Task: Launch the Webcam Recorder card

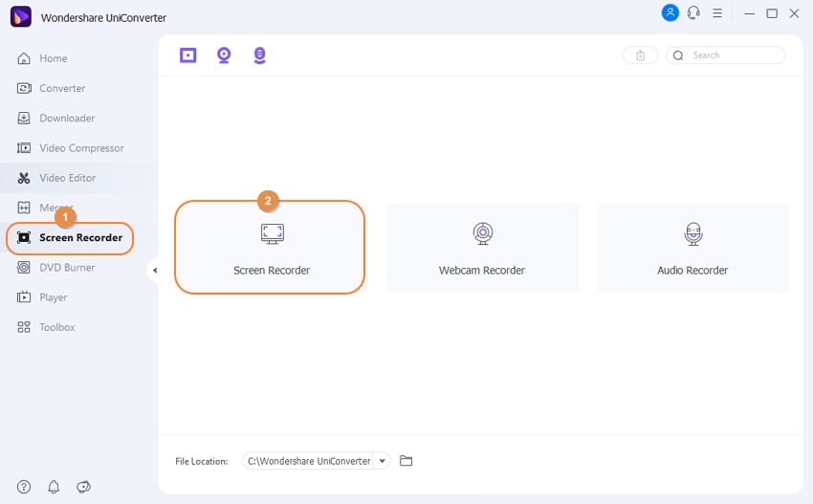Action: point(482,248)
